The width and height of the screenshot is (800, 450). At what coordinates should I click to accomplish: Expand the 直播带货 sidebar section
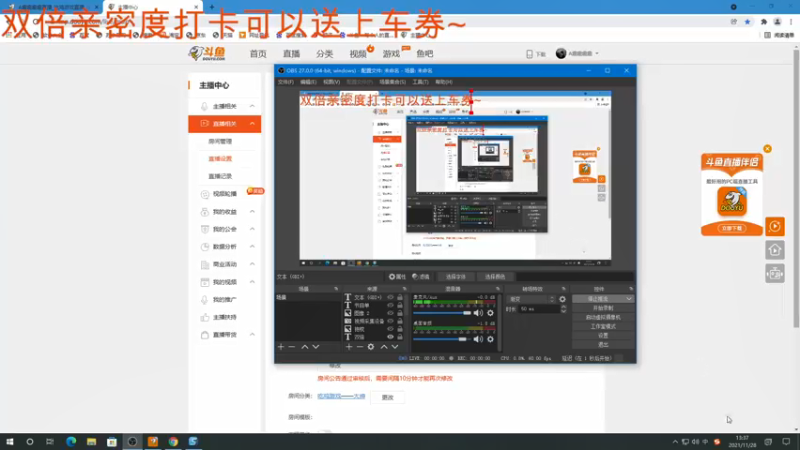pyautogui.click(x=252, y=335)
